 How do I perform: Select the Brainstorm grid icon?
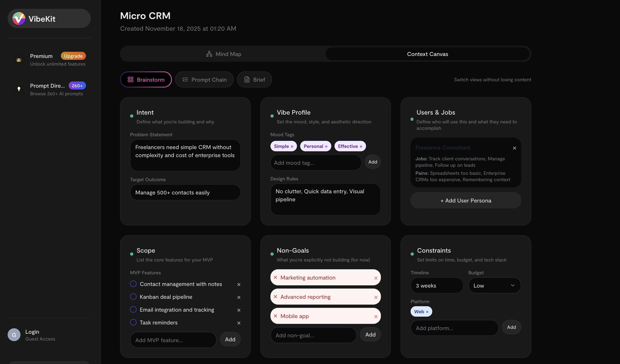coord(131,79)
